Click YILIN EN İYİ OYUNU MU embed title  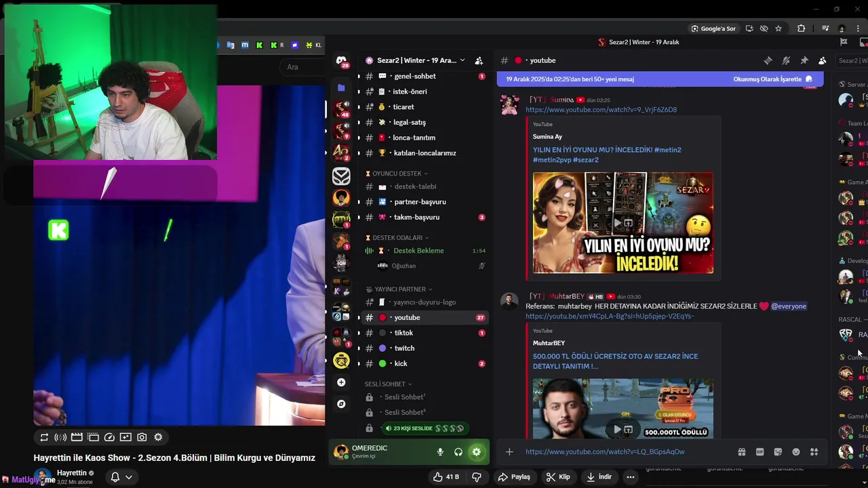(607, 155)
